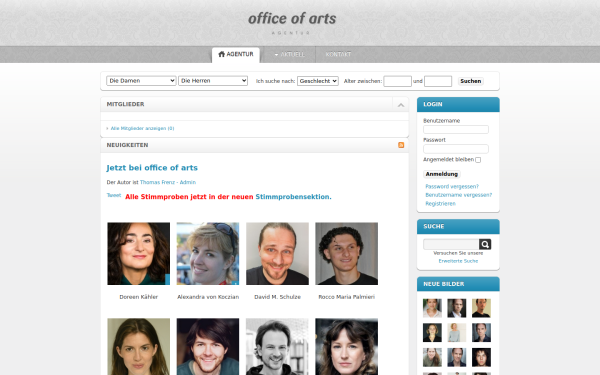
Task: Click the Login panel header
Action: (x=458, y=104)
